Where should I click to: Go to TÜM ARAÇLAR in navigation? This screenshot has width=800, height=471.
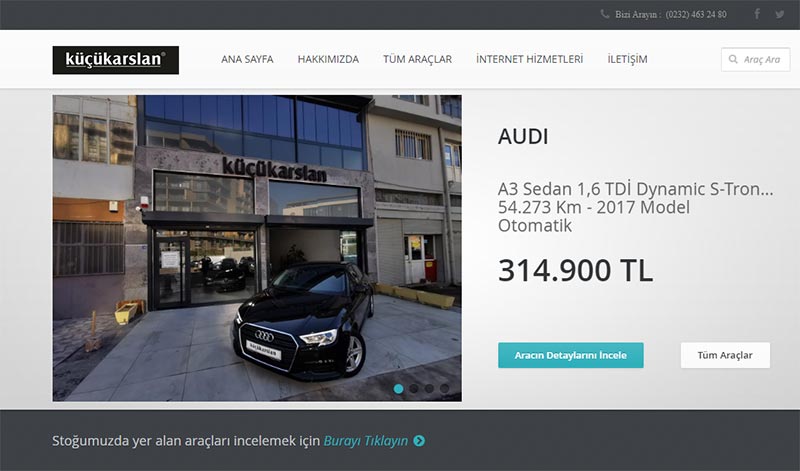(x=417, y=59)
